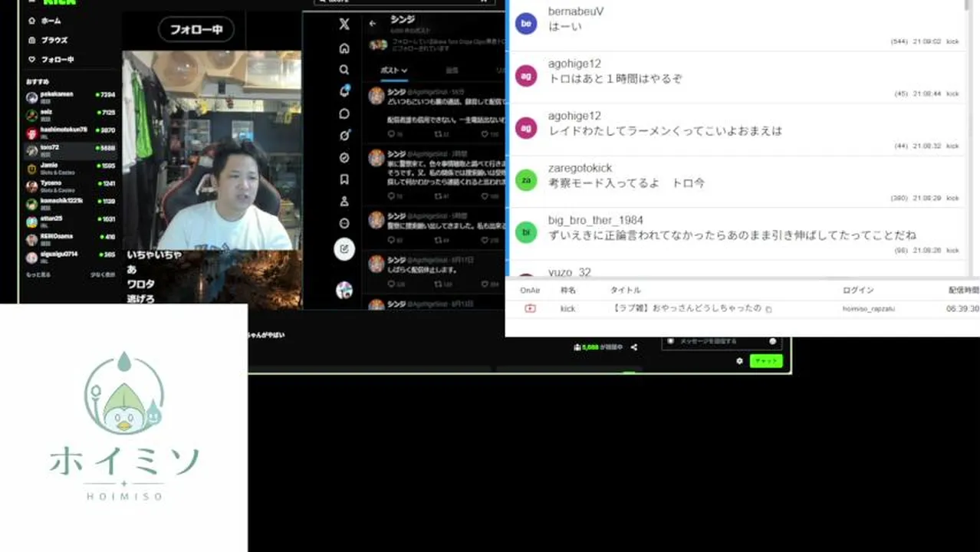Image resolution: width=980 pixels, height=552 pixels.
Task: Open Kick chat settings gear
Action: (x=739, y=361)
